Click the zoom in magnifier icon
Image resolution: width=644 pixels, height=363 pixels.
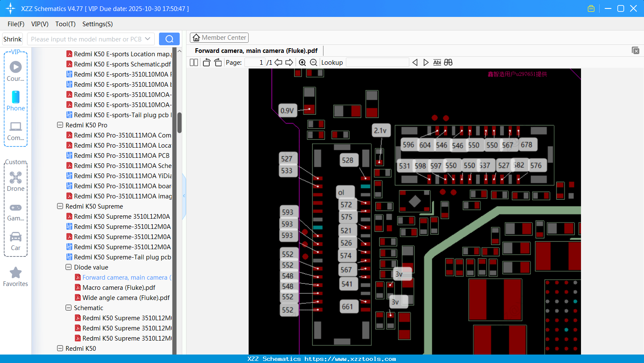302,63
